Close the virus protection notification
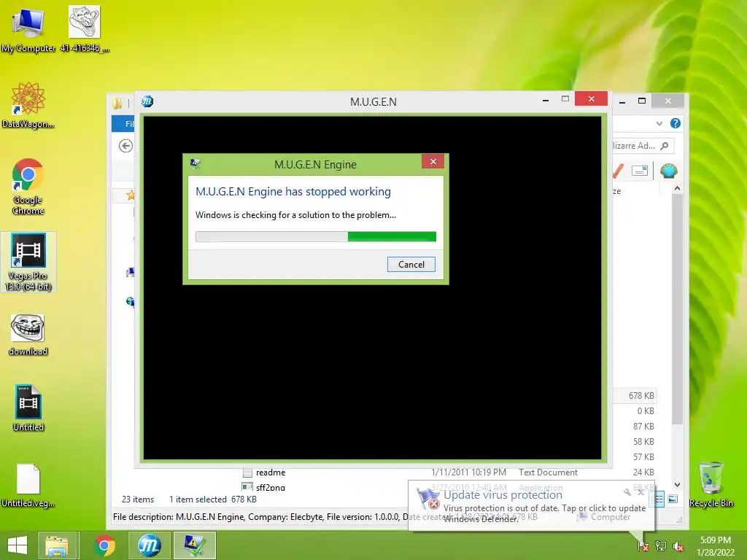 [640, 492]
